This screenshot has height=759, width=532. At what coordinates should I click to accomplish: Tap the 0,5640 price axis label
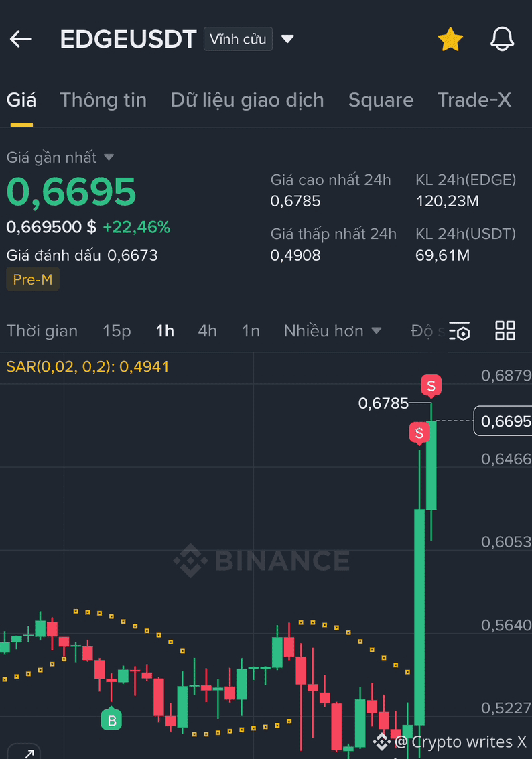(506, 626)
